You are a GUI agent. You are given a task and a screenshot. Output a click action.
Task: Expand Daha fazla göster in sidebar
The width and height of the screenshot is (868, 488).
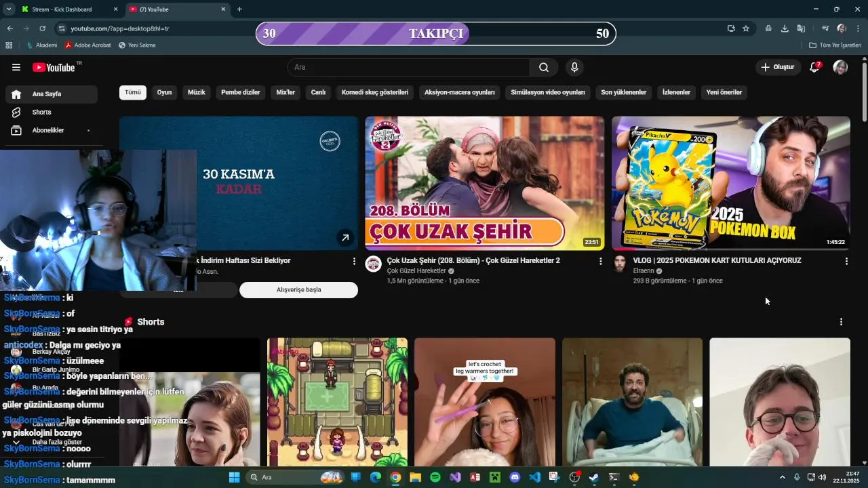coord(52,442)
